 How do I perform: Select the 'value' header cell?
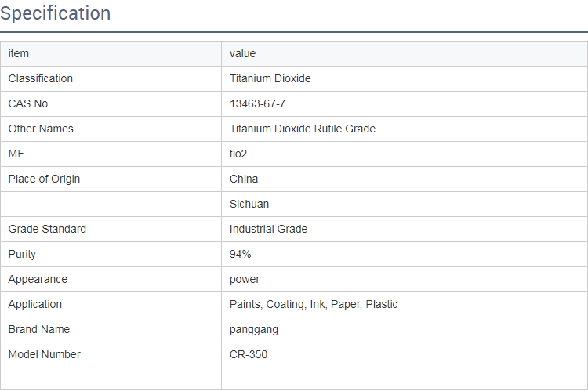[x=242, y=53]
